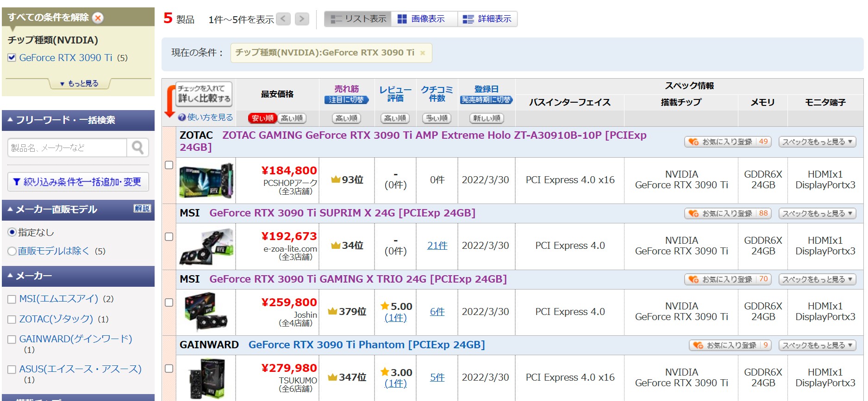Open the 5.00 star review rating

pos(396,307)
